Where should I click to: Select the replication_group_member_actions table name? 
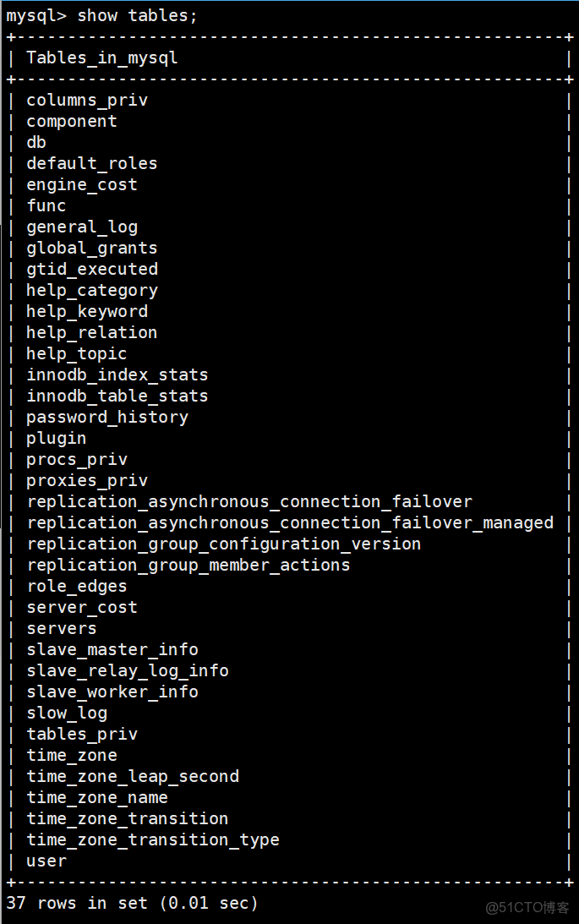point(188,565)
